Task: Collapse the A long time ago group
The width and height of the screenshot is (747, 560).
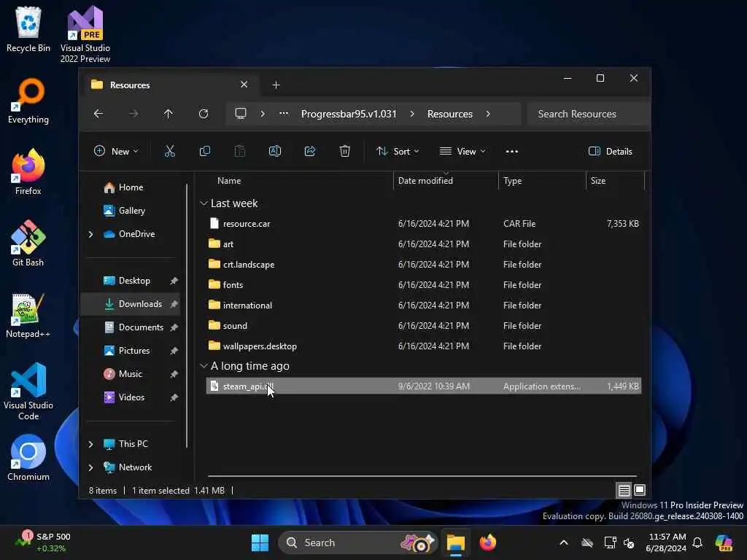Action: [x=204, y=366]
